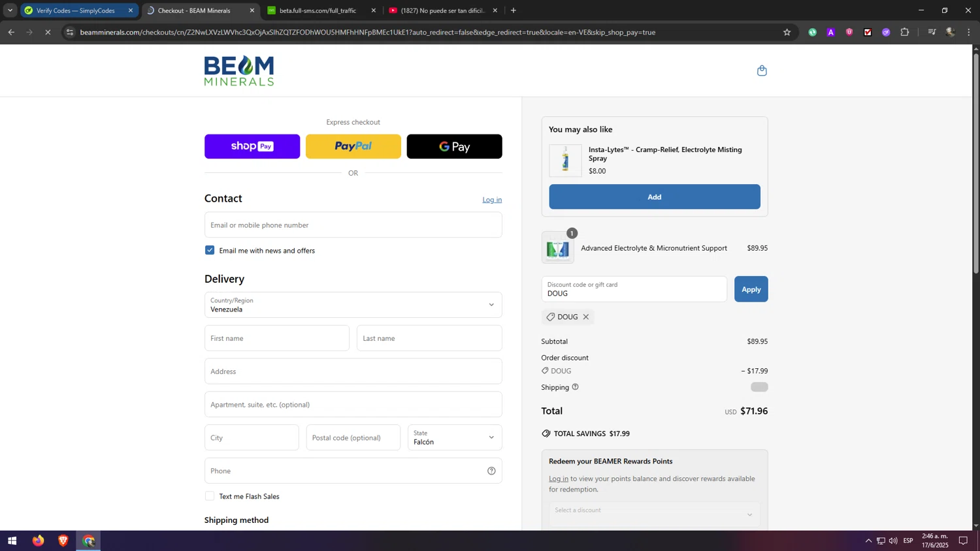
Task: Open the clock showing 2:46 a. m.
Action: tap(935, 541)
